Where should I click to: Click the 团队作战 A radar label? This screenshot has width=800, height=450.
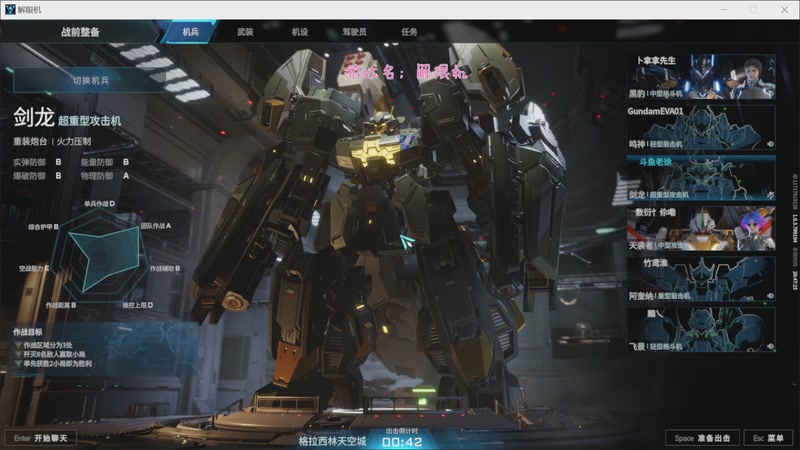point(156,226)
